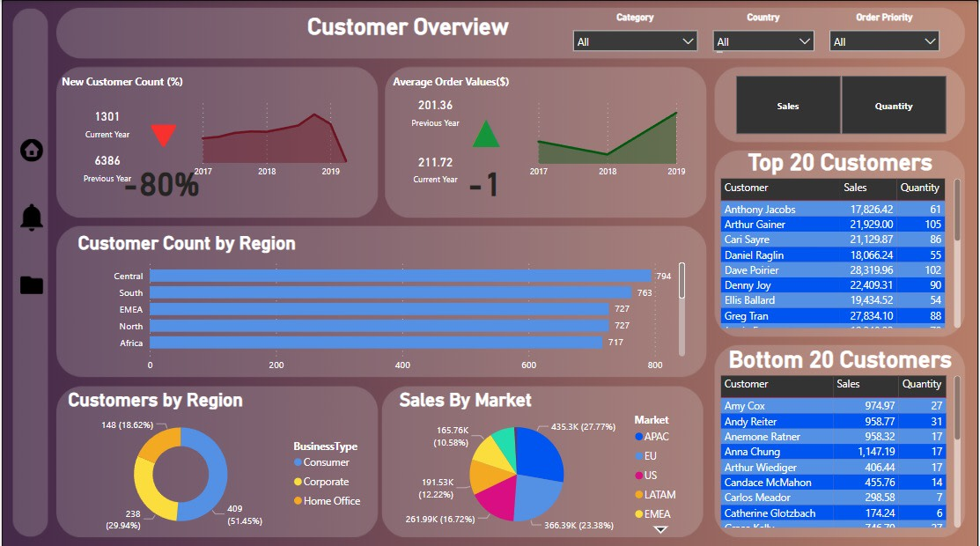Click the green up triangle indicator
The width and height of the screenshot is (980, 546).
[486, 134]
